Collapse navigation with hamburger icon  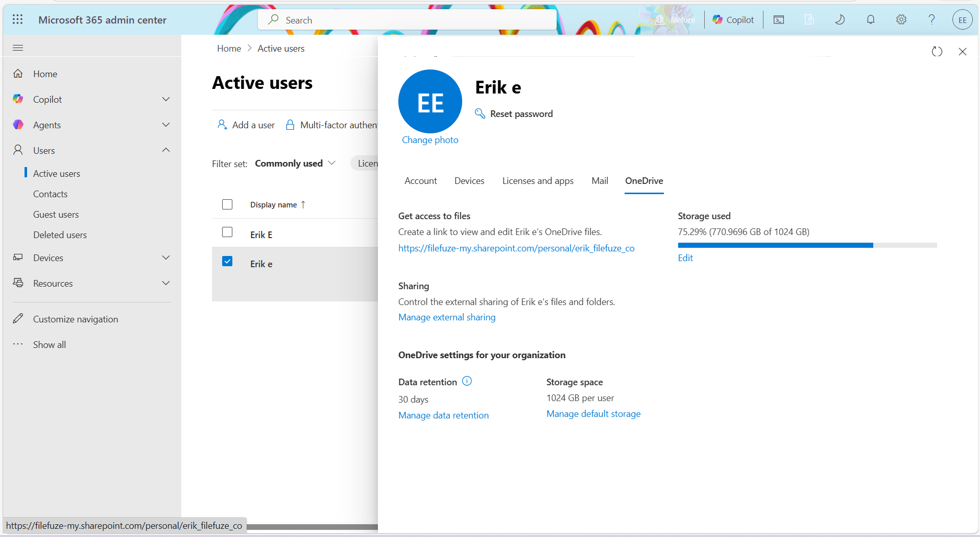[x=18, y=48]
